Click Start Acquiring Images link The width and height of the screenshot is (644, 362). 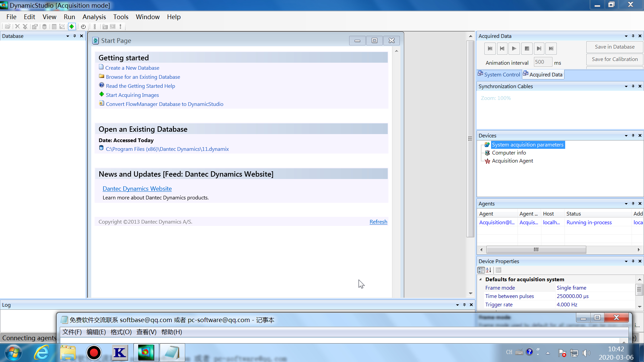(132, 95)
